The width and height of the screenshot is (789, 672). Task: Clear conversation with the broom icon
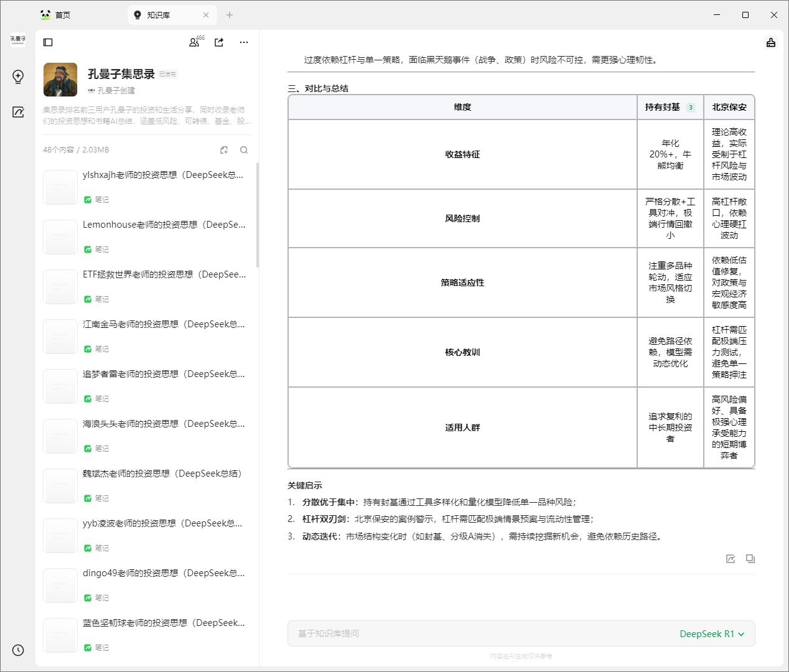tap(771, 42)
